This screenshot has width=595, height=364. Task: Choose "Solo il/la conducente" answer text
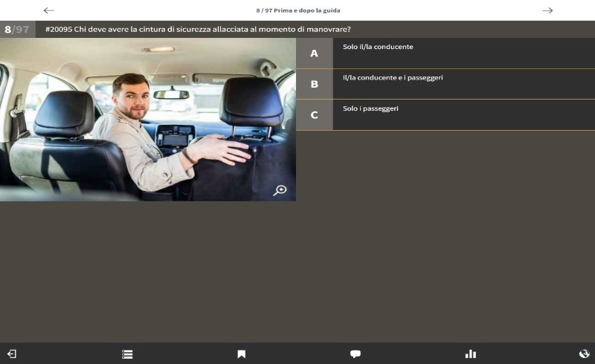tap(378, 47)
